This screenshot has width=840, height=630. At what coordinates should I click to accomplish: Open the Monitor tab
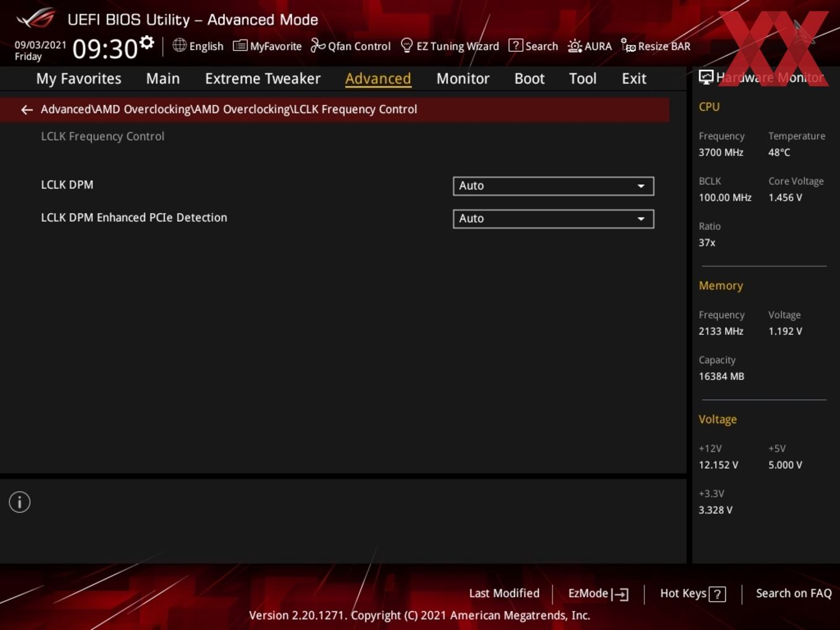pos(463,78)
